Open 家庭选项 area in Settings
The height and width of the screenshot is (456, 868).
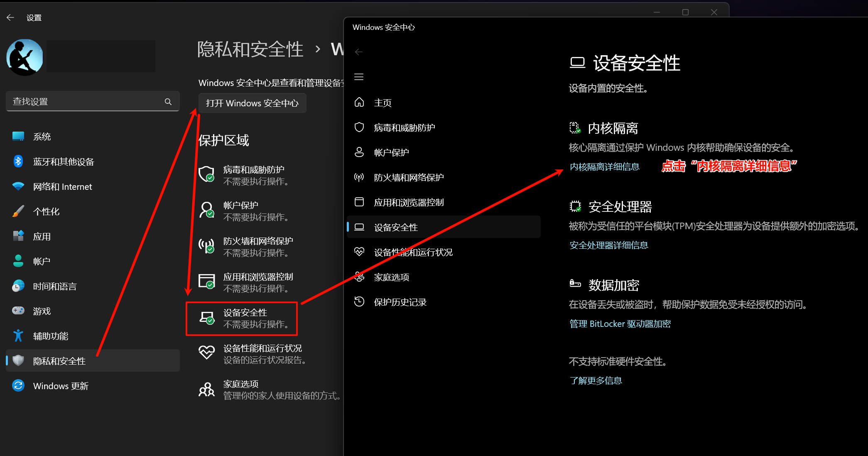click(x=270, y=390)
